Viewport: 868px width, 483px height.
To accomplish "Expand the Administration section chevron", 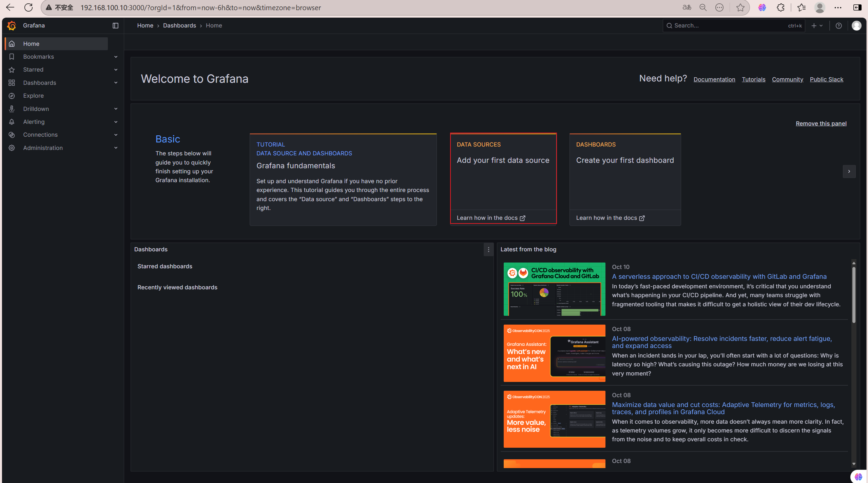I will coord(116,148).
